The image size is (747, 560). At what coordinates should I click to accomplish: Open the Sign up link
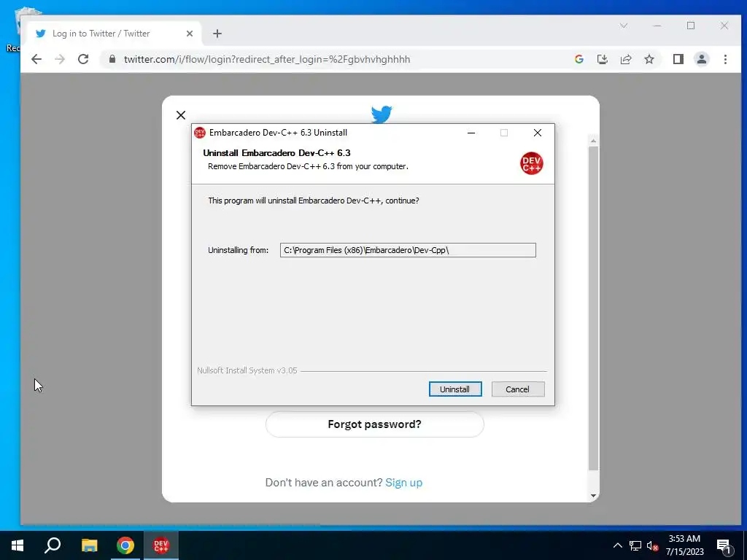pos(403,483)
